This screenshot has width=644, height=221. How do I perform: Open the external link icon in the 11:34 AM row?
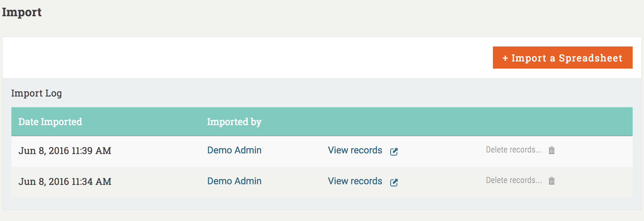pyautogui.click(x=394, y=182)
